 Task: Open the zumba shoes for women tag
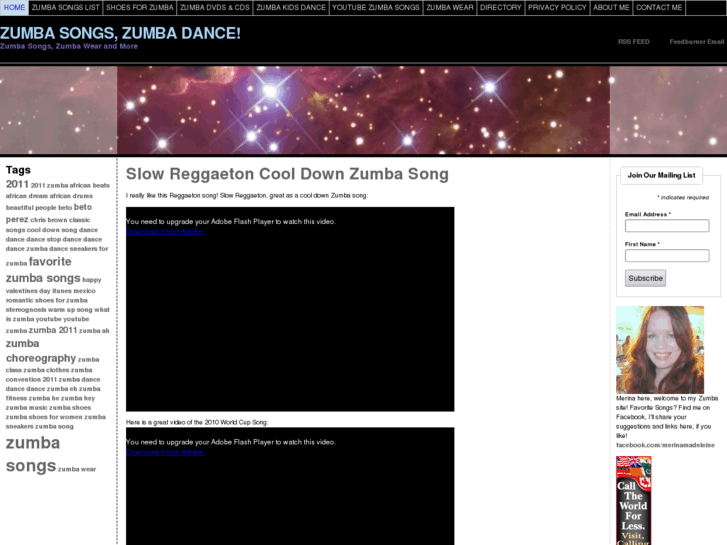click(44, 417)
